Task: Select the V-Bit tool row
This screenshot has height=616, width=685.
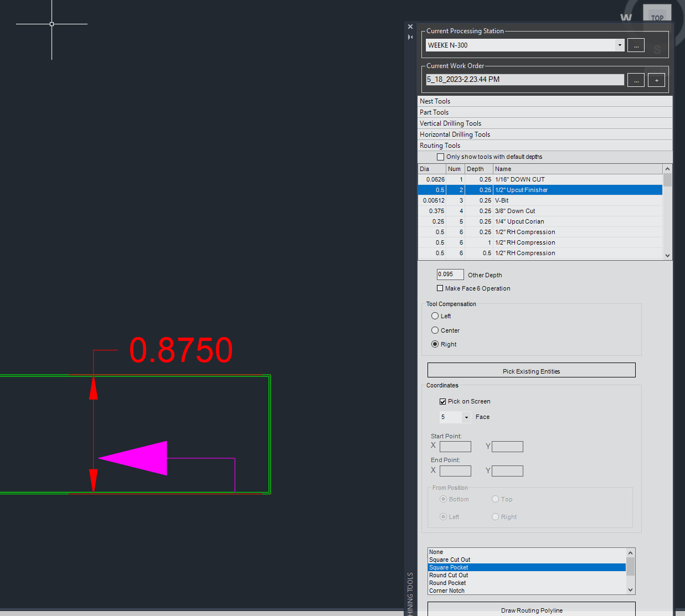Action: click(x=540, y=200)
